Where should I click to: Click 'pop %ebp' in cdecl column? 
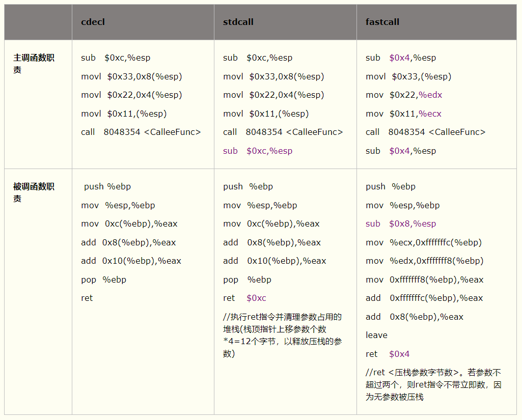103,280
